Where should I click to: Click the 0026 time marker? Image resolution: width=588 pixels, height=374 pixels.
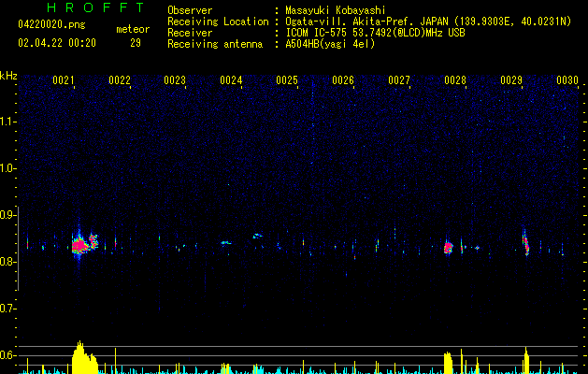[x=343, y=80]
